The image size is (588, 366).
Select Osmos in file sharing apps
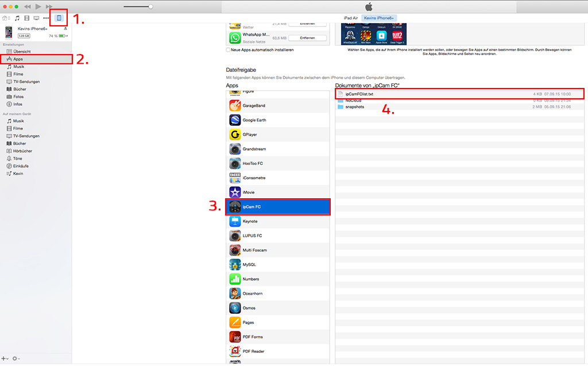point(278,308)
